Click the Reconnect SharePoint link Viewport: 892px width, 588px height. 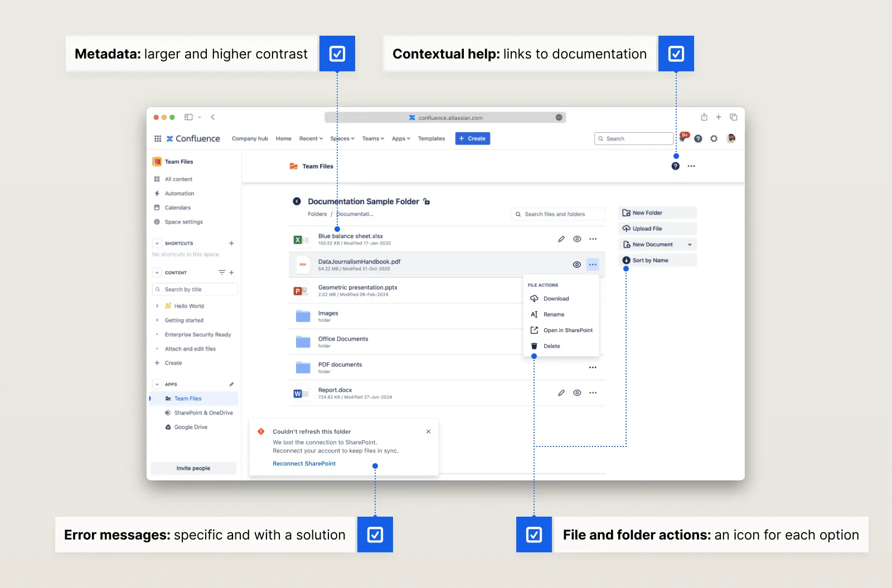point(304,464)
